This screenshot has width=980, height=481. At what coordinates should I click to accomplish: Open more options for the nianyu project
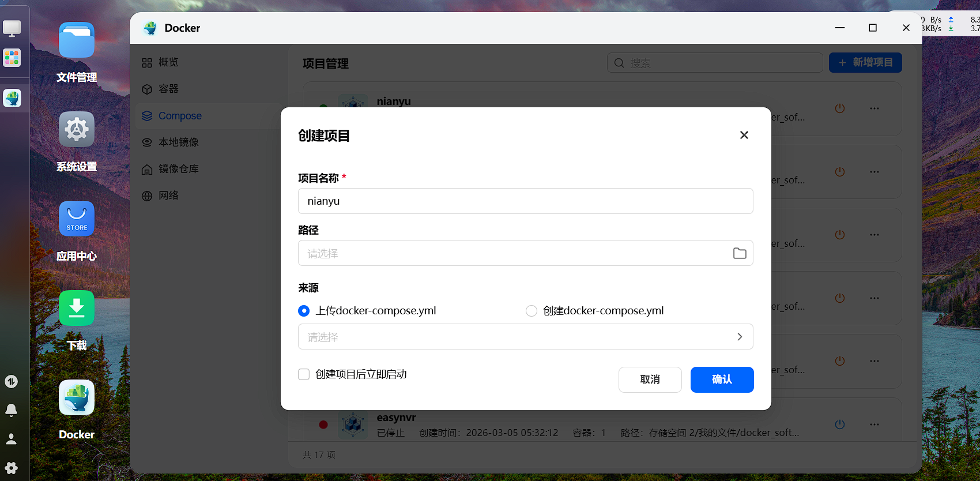point(875,108)
